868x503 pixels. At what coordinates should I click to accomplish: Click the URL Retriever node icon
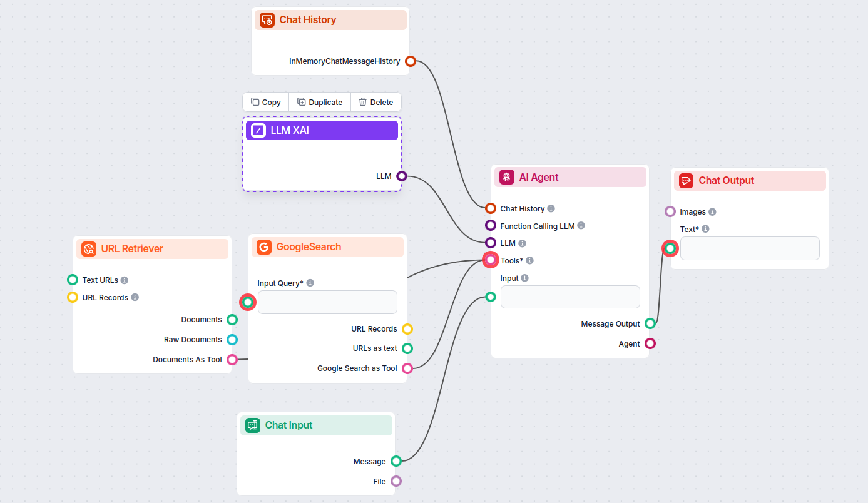[89, 248]
